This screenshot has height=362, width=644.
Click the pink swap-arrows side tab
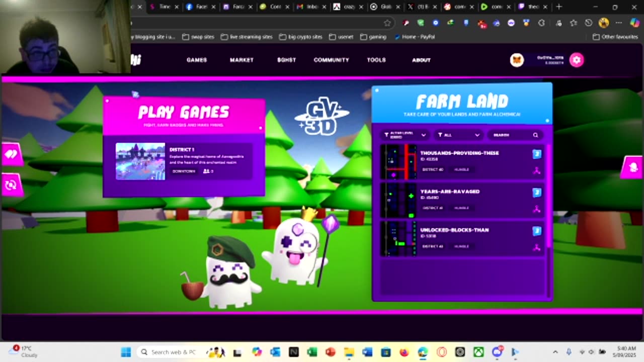pos(11,185)
